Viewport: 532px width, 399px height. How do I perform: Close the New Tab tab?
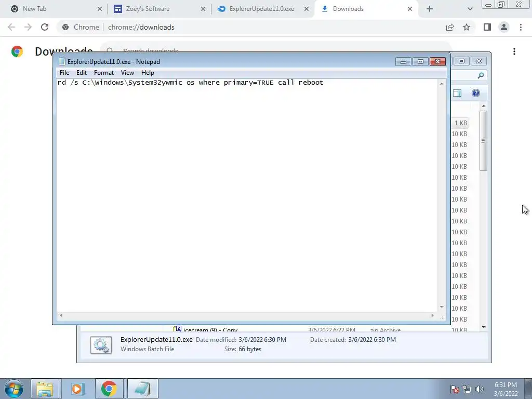tap(99, 9)
